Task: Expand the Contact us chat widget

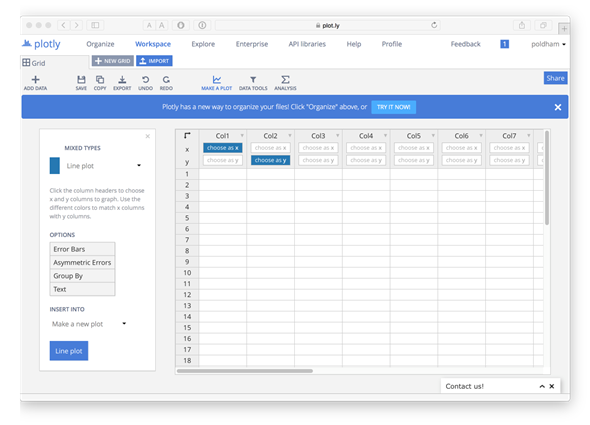Action: pos(542,386)
